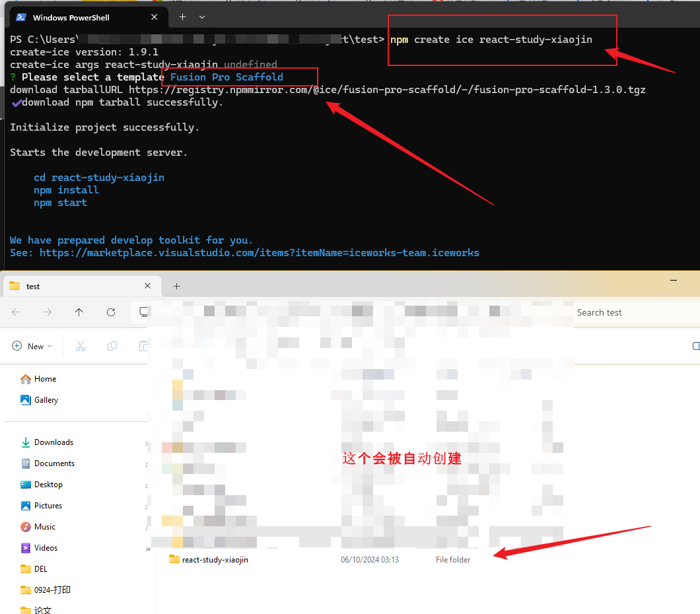Open Gallery in the navigation pane
Viewport: 700px width, 614px height.
point(46,400)
